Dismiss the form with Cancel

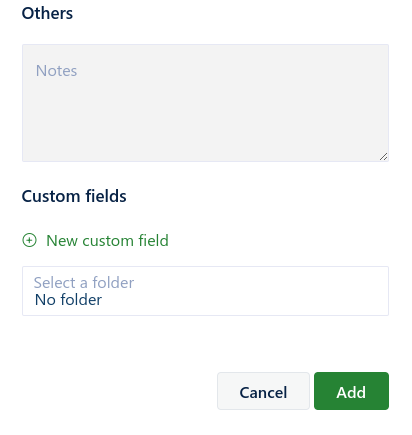(263, 391)
